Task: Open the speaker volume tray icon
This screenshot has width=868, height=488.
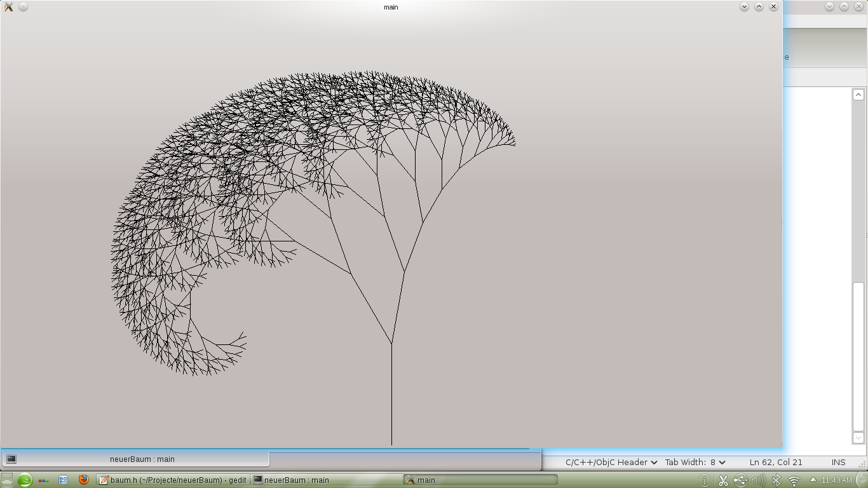Action: click(x=757, y=480)
